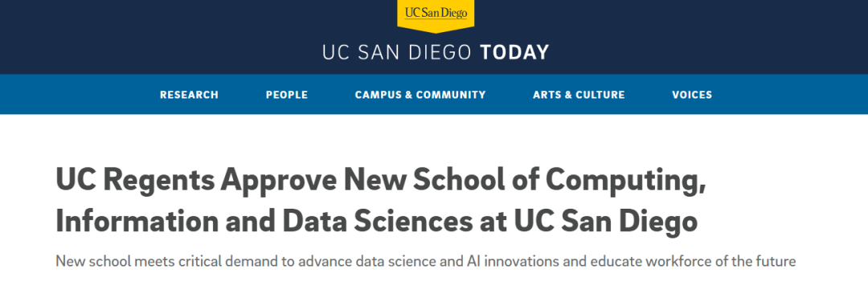The height and width of the screenshot is (289, 868).
Task: Select Campus & Community in navigation bar
Action: coord(420,95)
